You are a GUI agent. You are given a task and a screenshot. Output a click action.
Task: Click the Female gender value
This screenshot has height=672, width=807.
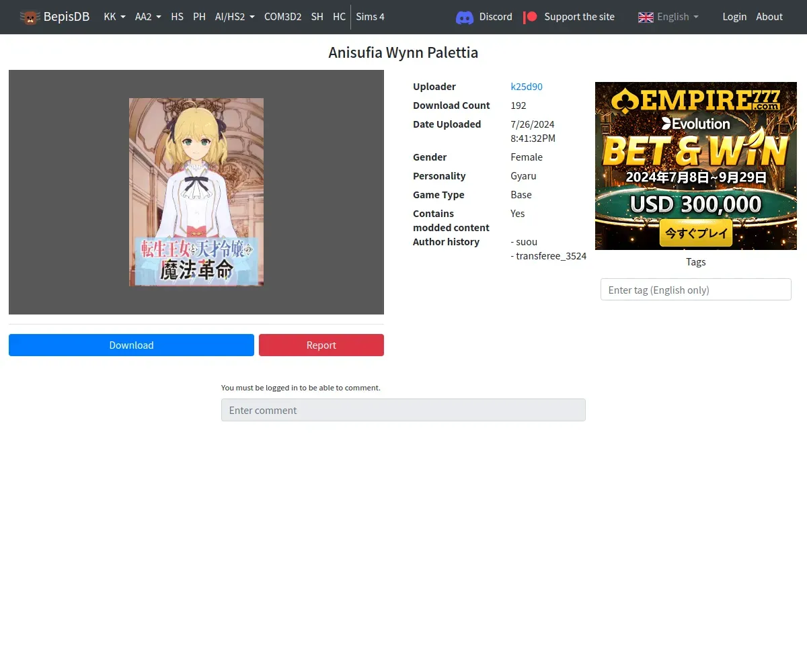[527, 157]
